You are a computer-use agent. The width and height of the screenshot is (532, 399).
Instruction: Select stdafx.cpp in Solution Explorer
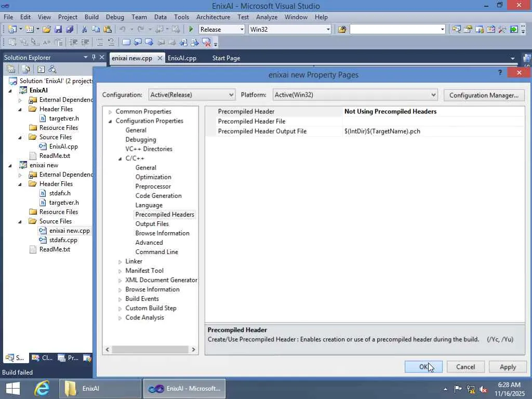coord(63,240)
